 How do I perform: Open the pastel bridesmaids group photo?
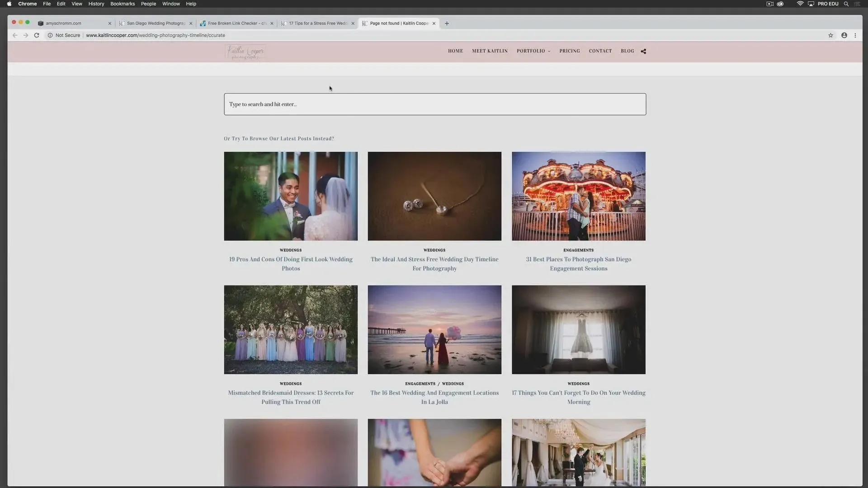click(x=291, y=329)
